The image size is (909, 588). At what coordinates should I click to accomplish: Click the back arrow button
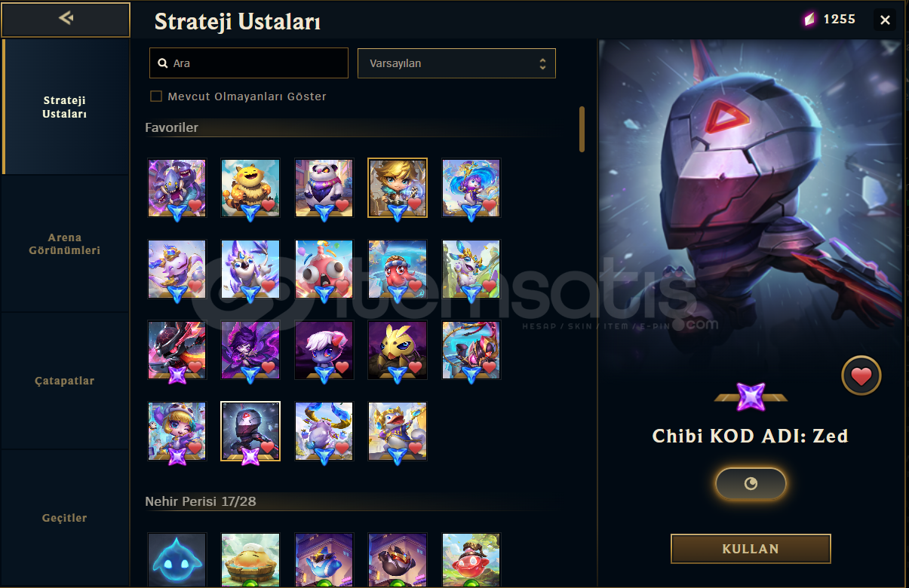66,19
